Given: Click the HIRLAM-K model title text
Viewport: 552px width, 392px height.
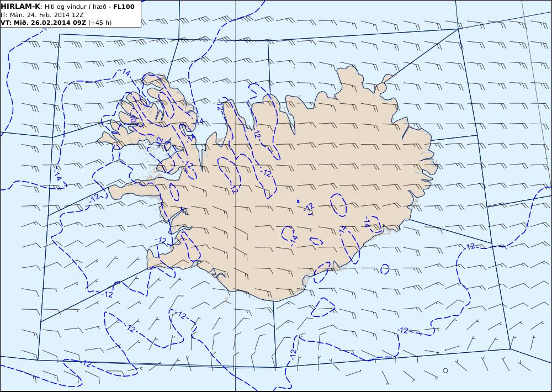Looking at the screenshot, I should [21, 7].
